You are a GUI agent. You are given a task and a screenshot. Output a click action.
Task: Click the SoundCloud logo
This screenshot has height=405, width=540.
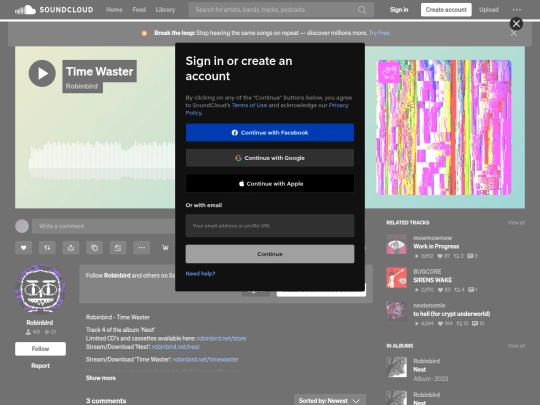54,10
